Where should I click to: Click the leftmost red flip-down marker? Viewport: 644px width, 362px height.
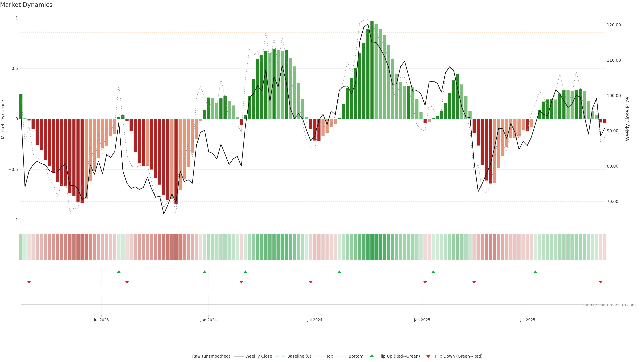point(29,282)
